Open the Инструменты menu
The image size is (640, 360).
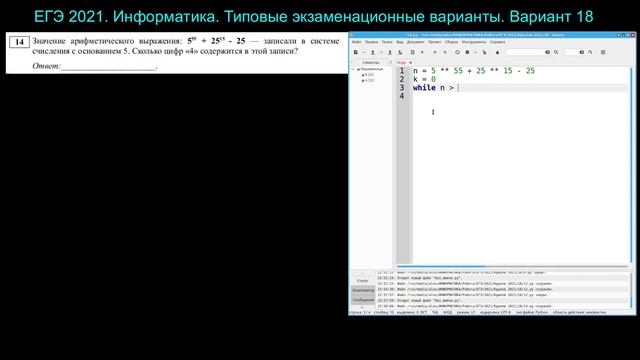click(474, 42)
